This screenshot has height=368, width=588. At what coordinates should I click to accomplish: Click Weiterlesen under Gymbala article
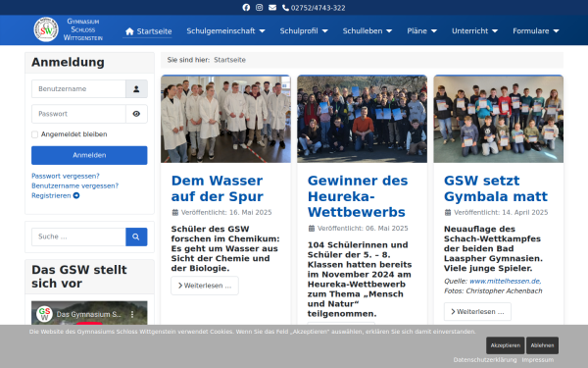(477, 312)
